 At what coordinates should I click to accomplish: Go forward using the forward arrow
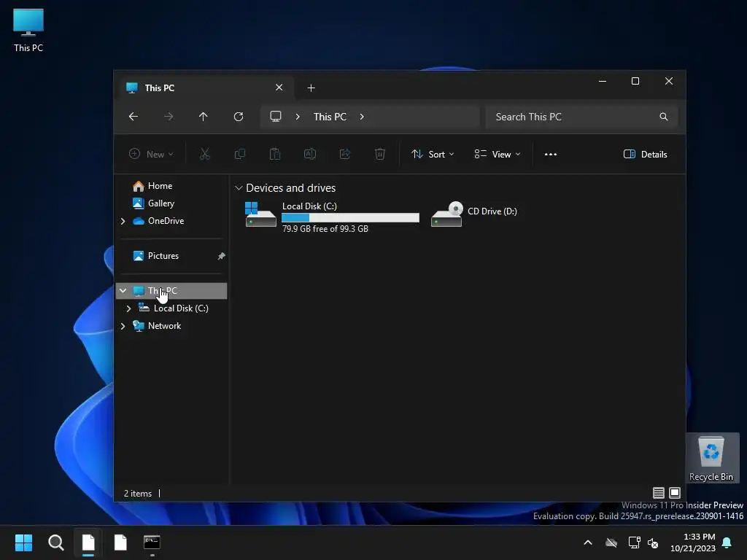[x=169, y=117]
